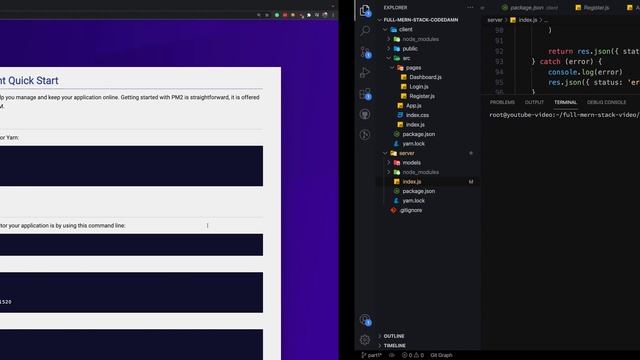Open the Run and Debug view
Viewport: 640px width, 360px height.
[365, 73]
